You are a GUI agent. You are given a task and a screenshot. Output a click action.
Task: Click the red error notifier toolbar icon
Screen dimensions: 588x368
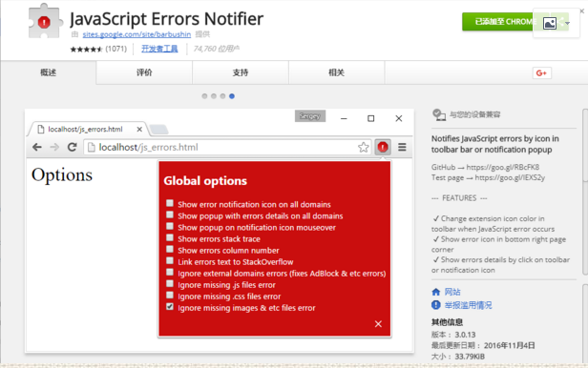(383, 147)
